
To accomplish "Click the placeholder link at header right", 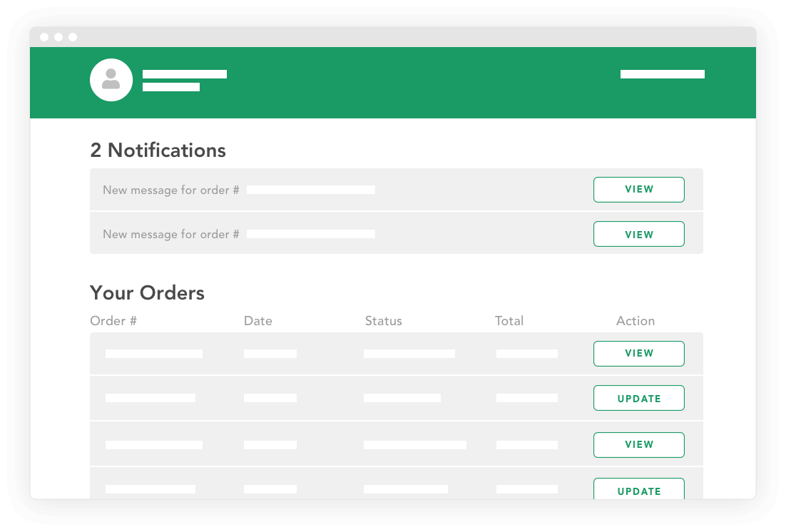I will (662, 74).
